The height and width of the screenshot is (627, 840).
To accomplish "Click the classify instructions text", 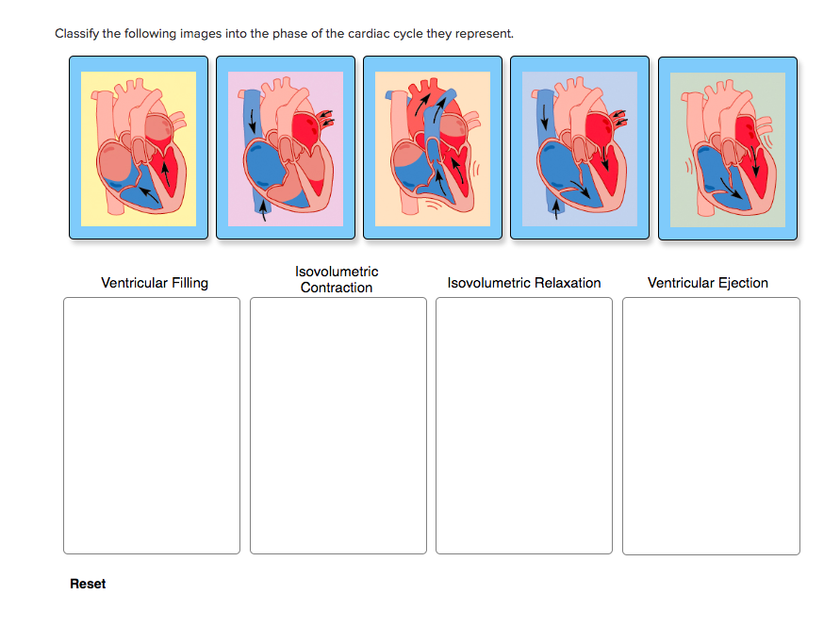I will coord(284,33).
